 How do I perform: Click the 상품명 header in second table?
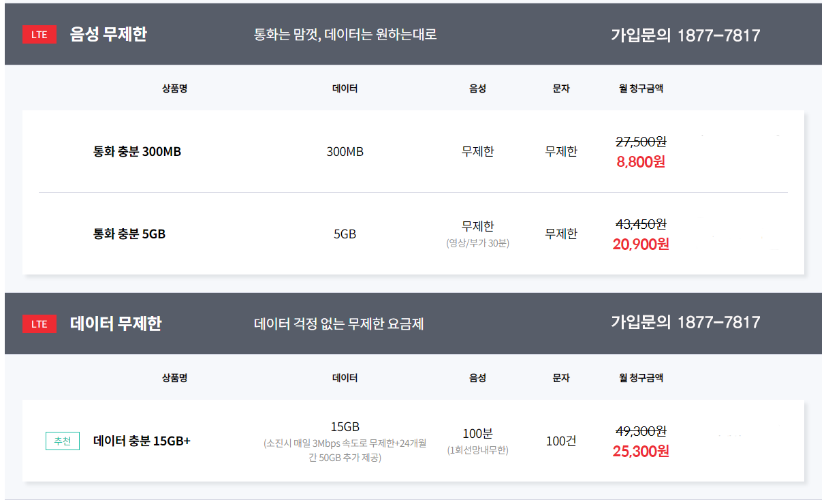pos(174,378)
